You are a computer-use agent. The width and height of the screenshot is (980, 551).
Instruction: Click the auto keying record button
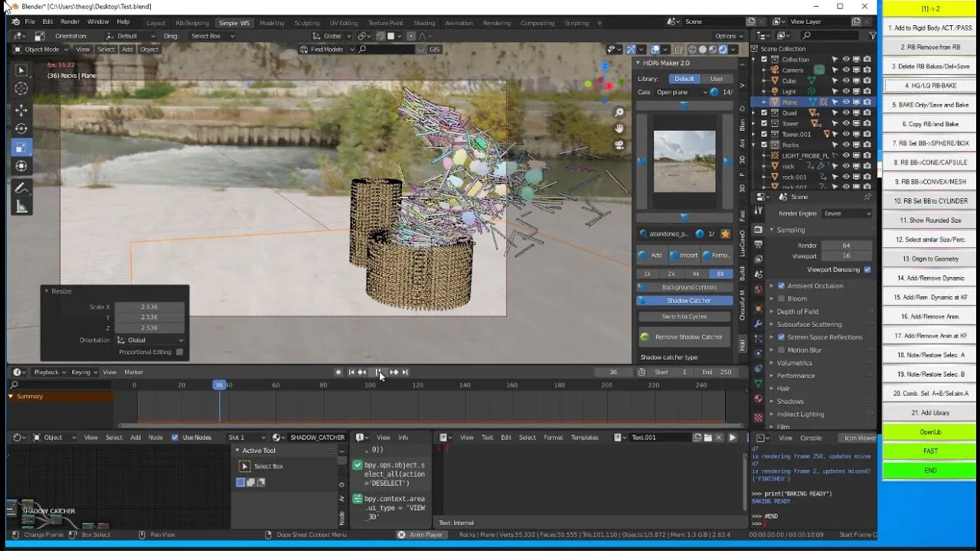coord(338,372)
